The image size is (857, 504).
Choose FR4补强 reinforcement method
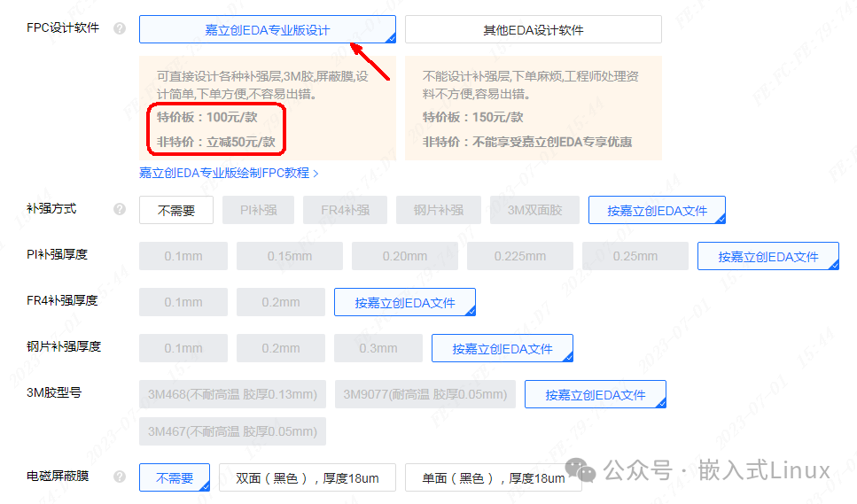[345, 210]
